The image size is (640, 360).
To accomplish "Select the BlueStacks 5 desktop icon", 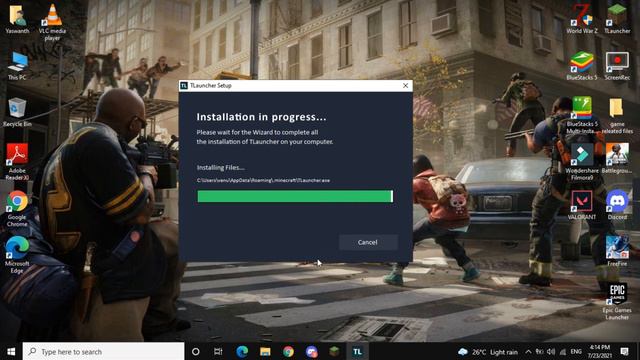I will (x=582, y=66).
